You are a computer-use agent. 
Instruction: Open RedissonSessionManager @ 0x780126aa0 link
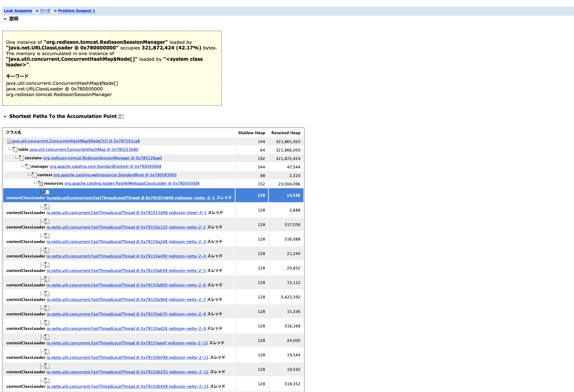102,158
